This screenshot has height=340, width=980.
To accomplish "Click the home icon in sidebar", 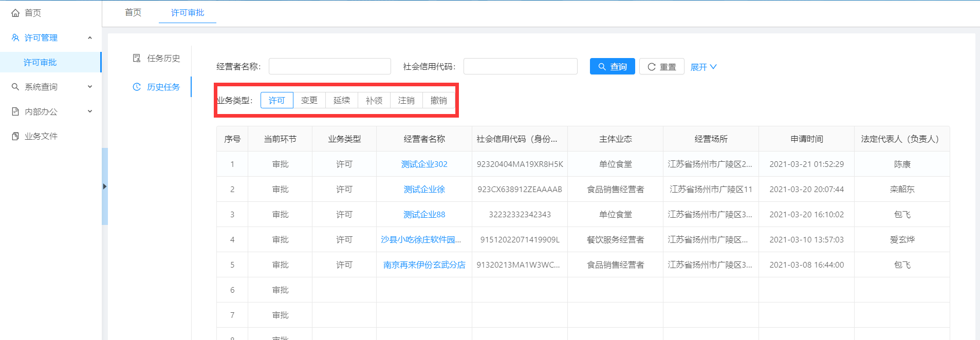I will (x=15, y=13).
